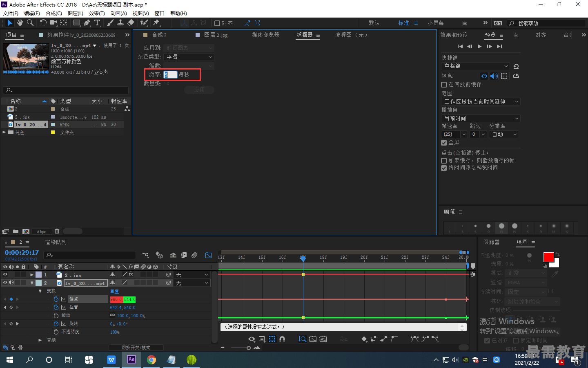Enable 如果缓存，则播放缓存的帧 checkbox

tap(444, 161)
